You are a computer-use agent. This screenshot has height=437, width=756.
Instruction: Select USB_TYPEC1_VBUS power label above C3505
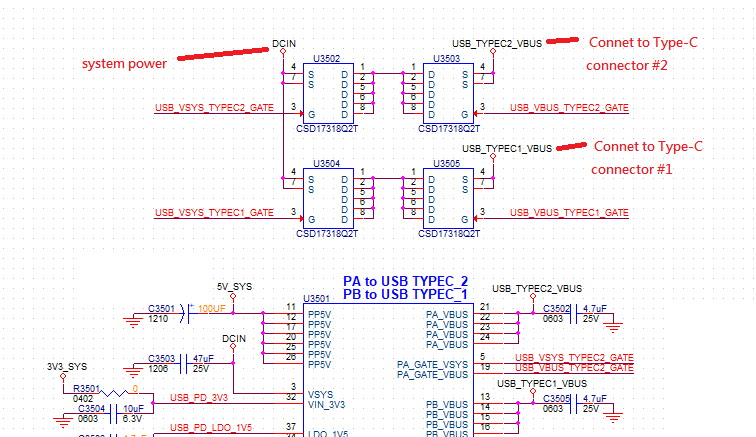click(x=542, y=384)
